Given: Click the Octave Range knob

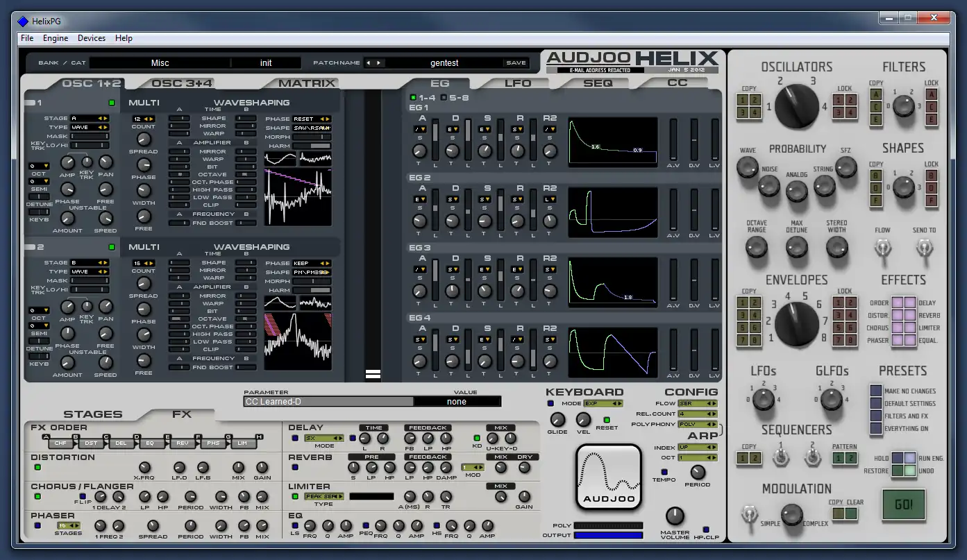Looking at the screenshot, I should click(x=756, y=247).
